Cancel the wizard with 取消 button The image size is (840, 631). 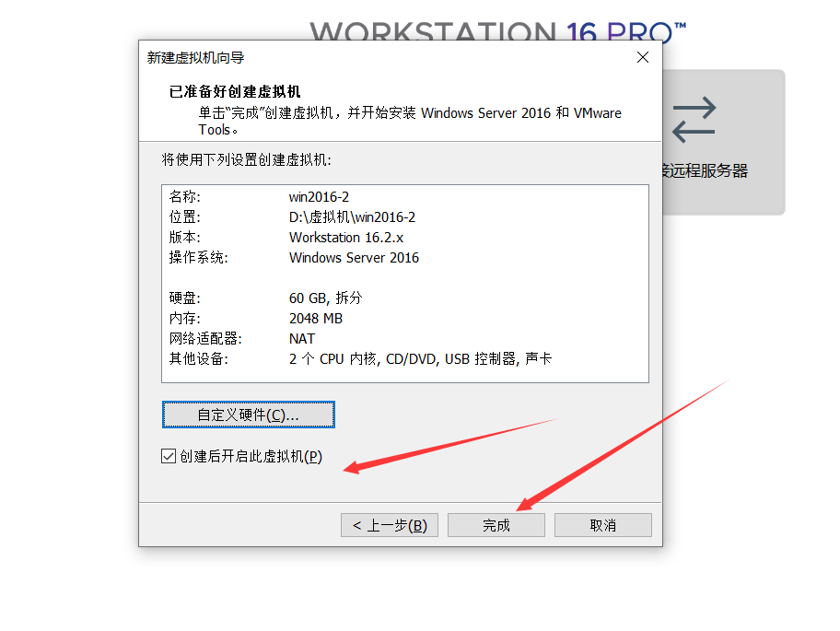tap(602, 525)
